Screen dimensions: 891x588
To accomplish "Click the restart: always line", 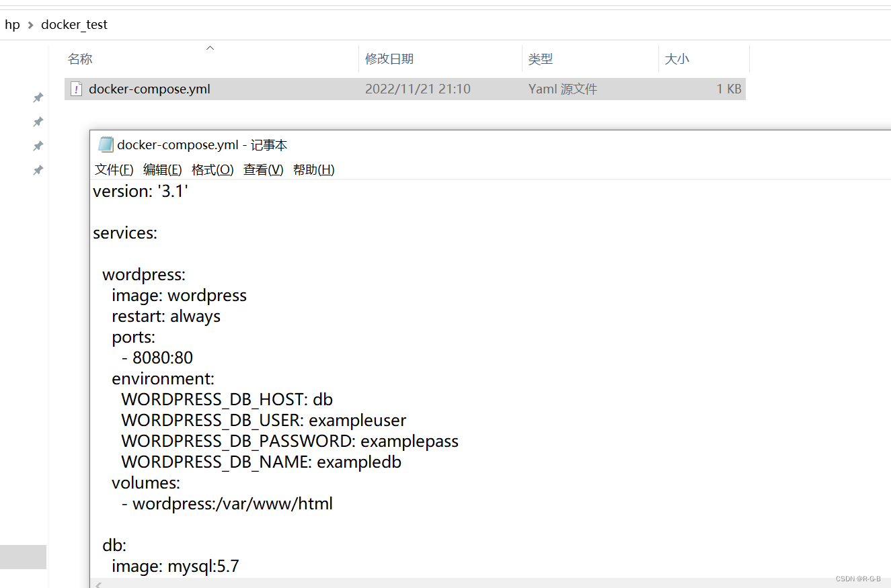I will click(166, 317).
